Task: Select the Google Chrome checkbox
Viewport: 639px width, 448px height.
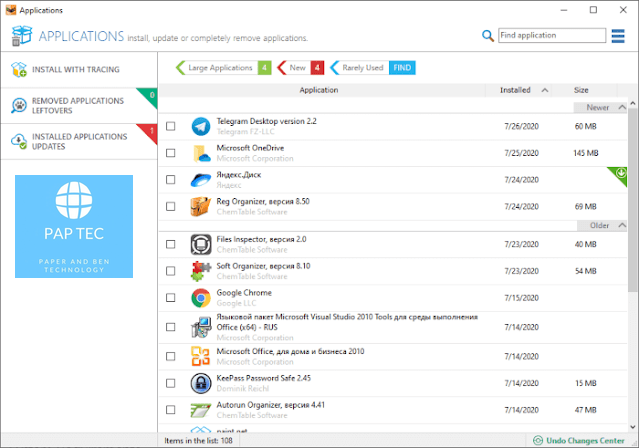Action: point(171,298)
